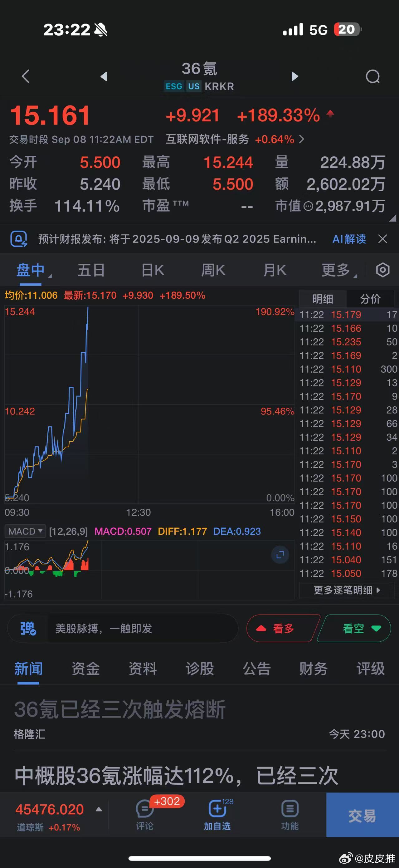Open the search magnifier icon
The height and width of the screenshot is (868, 399).
coord(373,76)
